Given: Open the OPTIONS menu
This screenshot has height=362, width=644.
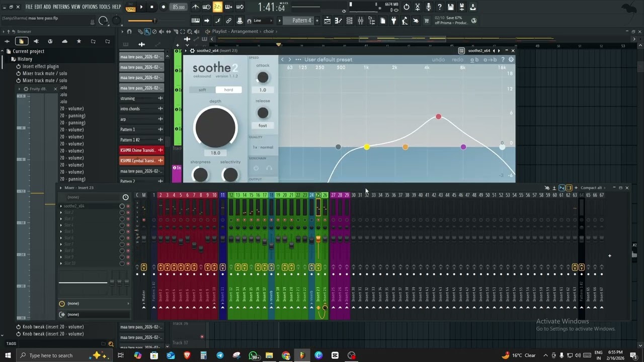Looking at the screenshot, I should (x=90, y=7).
